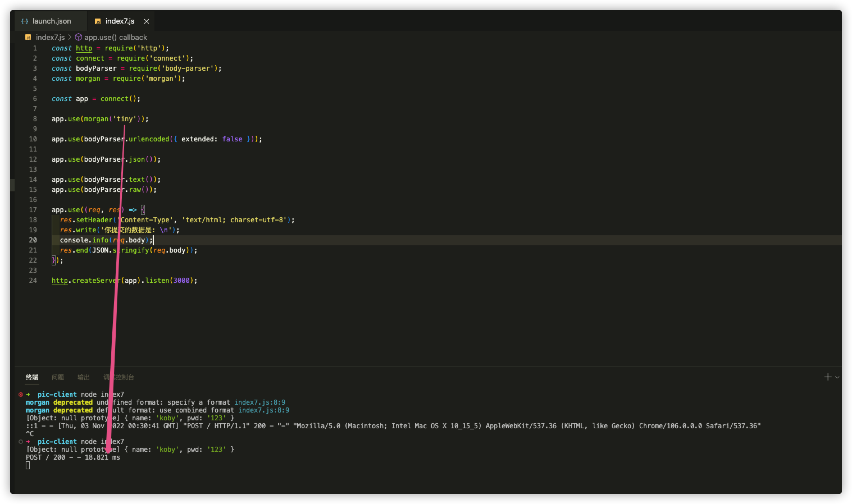Click line number 20 in the gutter

[33, 240]
